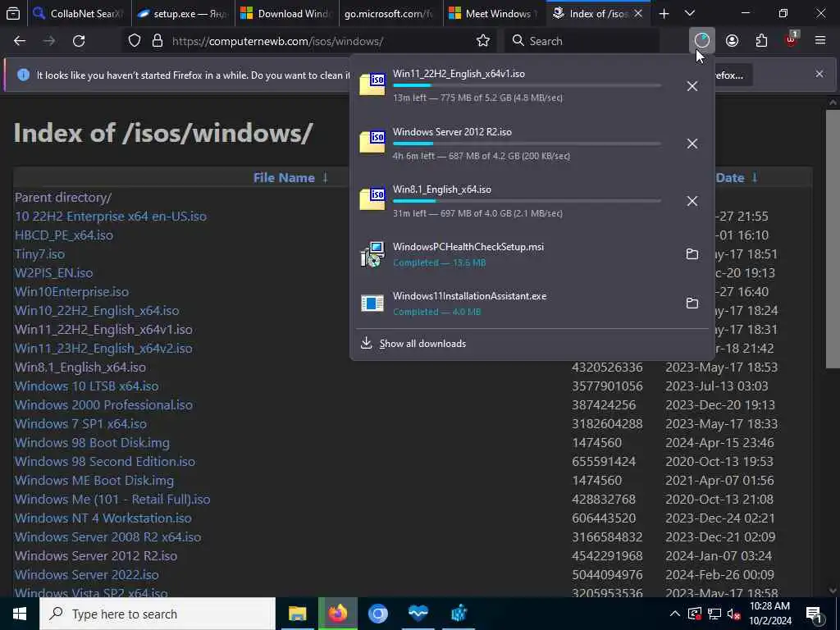Cancel the Win8.1_English_x64.iso download
The height and width of the screenshot is (630, 840).
(x=692, y=201)
